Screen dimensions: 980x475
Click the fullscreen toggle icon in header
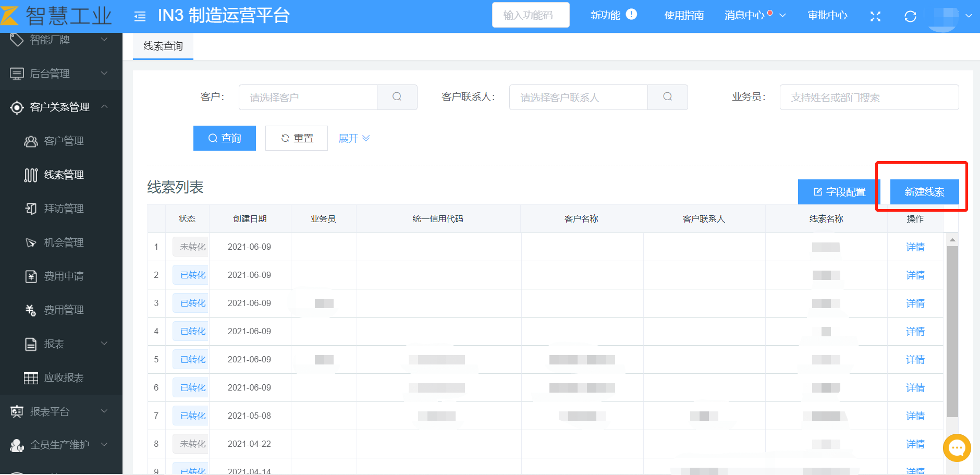pyautogui.click(x=875, y=16)
